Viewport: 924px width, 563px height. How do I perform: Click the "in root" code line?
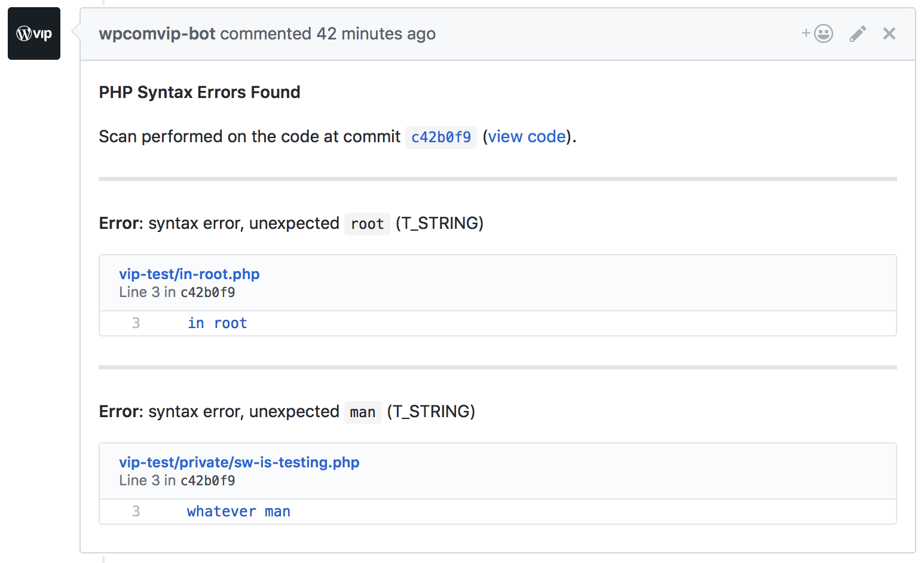217,323
